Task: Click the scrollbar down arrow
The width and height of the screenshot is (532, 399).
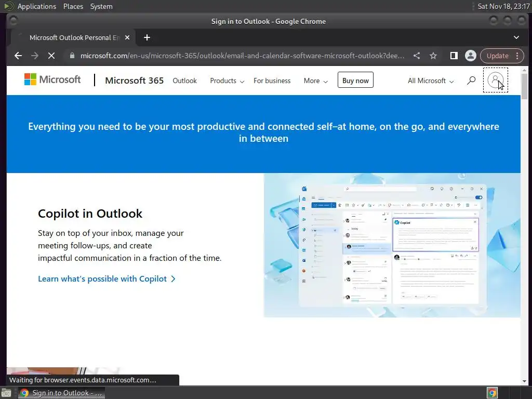Action: click(524, 381)
